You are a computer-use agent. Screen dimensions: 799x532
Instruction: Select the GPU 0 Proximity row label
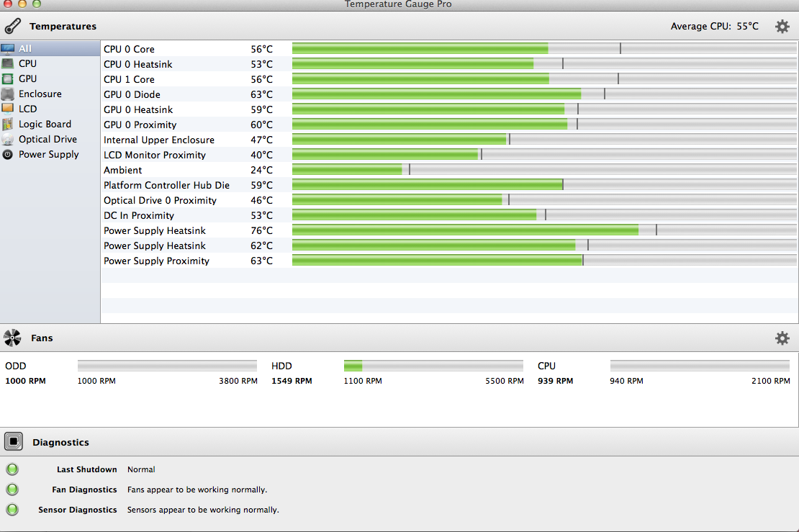point(140,125)
